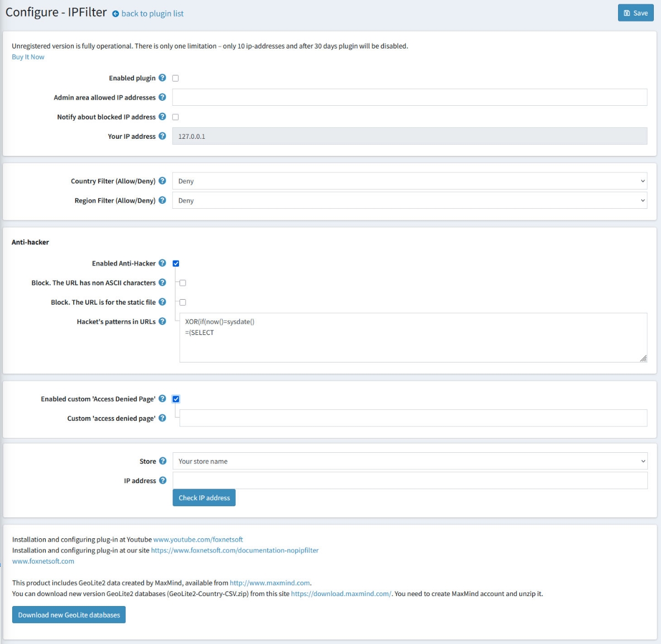Click help icon beside Admin area allowed IP addresses

click(162, 97)
